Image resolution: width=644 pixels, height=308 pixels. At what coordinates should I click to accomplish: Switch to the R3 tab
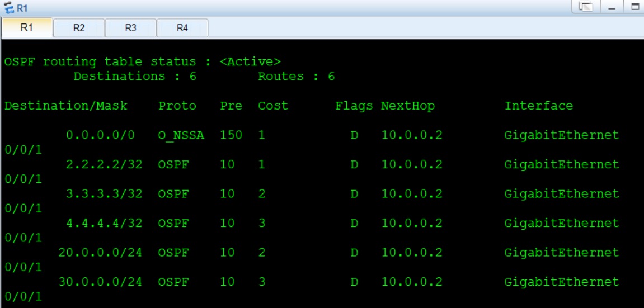click(130, 29)
